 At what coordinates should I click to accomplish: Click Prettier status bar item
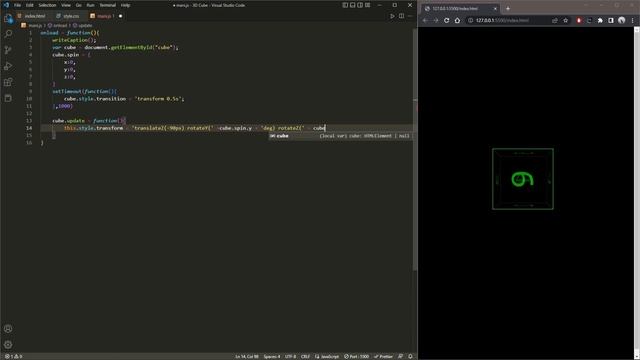coord(383,356)
